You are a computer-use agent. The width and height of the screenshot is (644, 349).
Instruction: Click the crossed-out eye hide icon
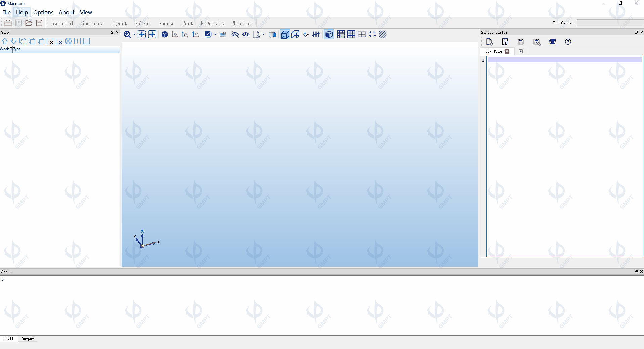[x=235, y=34]
